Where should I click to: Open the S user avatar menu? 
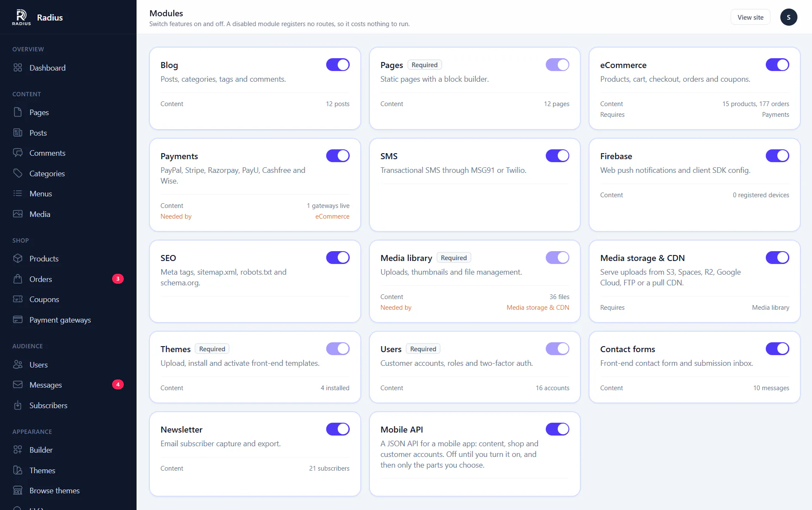[788, 17]
